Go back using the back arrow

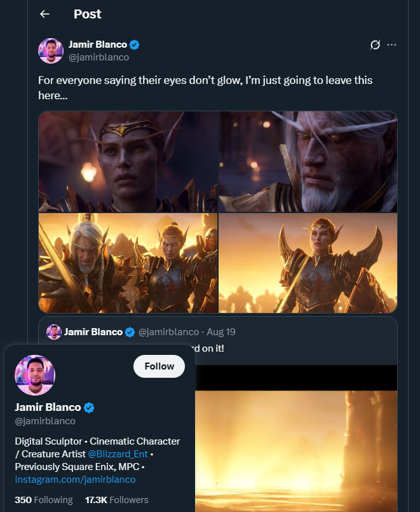click(44, 14)
